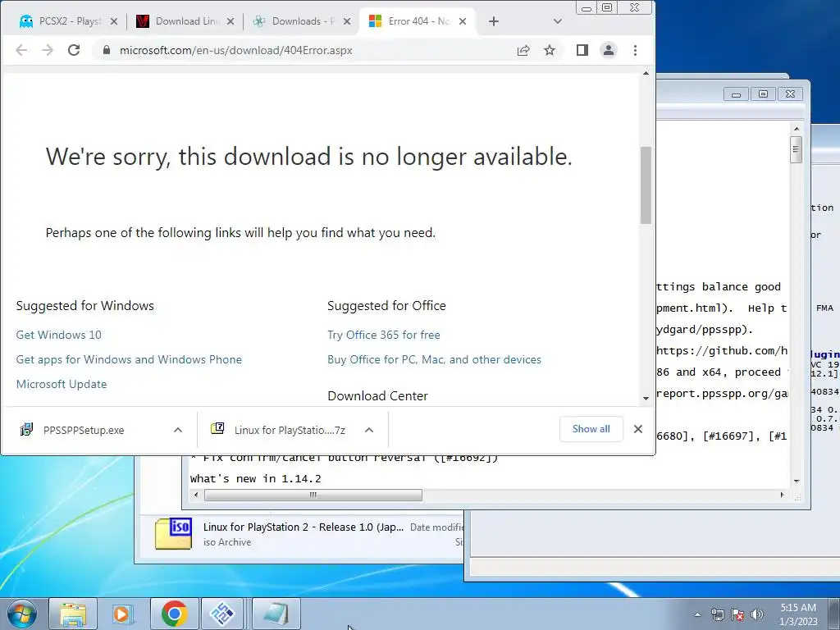Select Linux for PlayStation 2 iso file

tap(304, 527)
